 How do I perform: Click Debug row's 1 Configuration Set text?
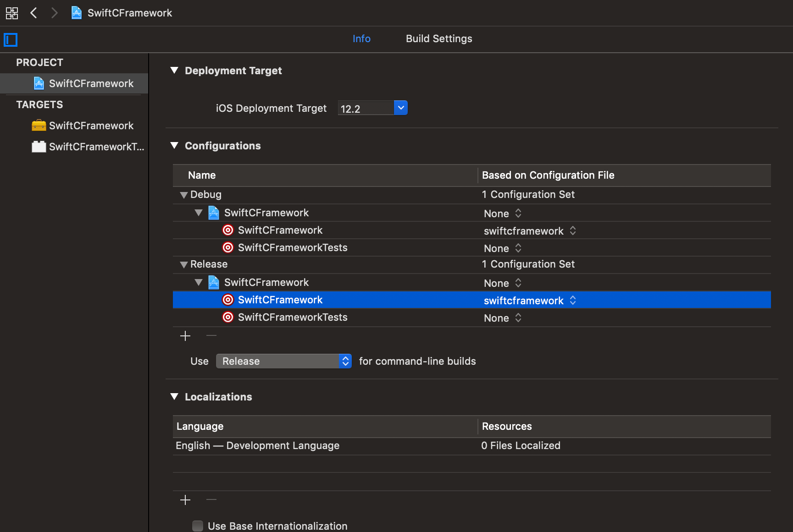pyautogui.click(x=528, y=194)
